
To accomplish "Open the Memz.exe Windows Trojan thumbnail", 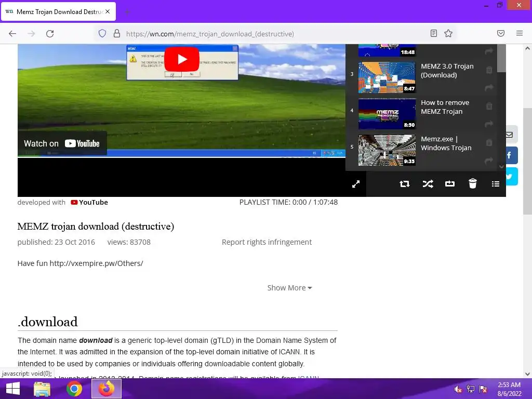I will click(387, 150).
